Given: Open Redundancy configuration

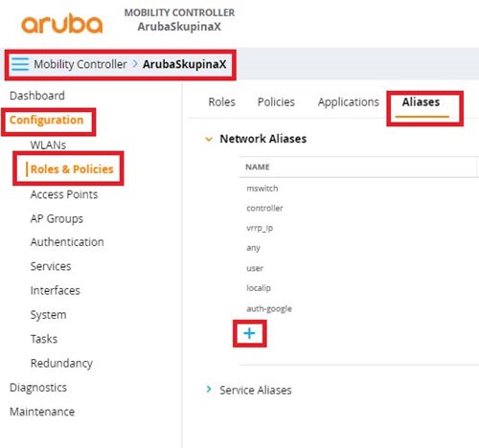Looking at the screenshot, I should coord(61,363).
